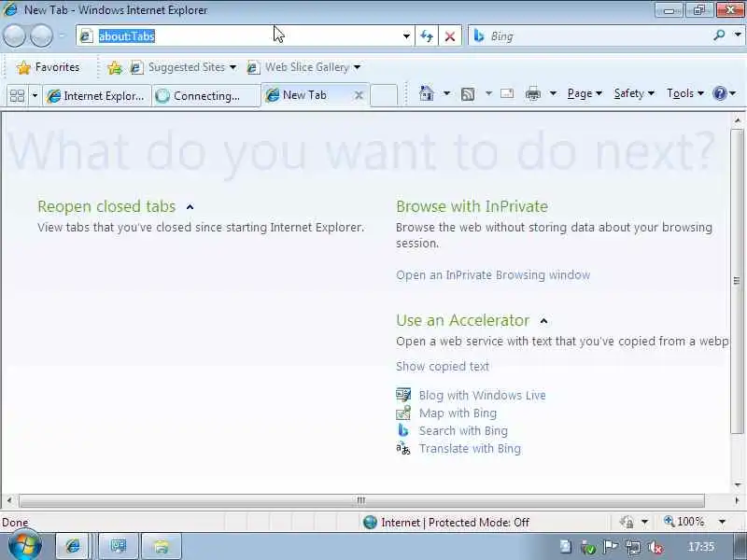Open the search provider dropdown arrow

[737, 35]
